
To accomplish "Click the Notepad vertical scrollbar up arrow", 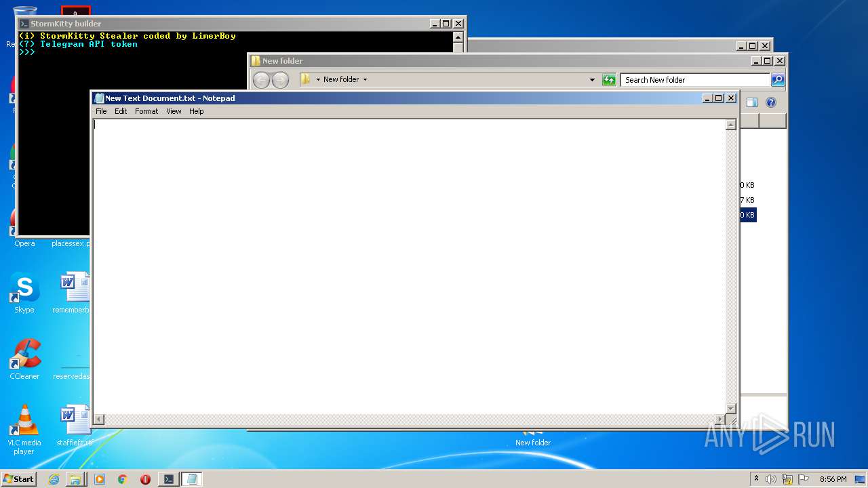I will click(731, 125).
